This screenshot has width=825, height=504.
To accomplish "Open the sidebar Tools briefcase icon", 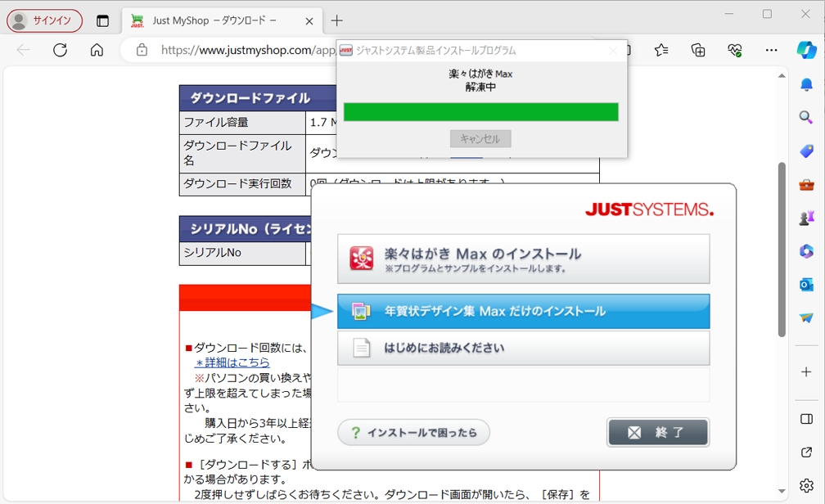I will coord(807,185).
